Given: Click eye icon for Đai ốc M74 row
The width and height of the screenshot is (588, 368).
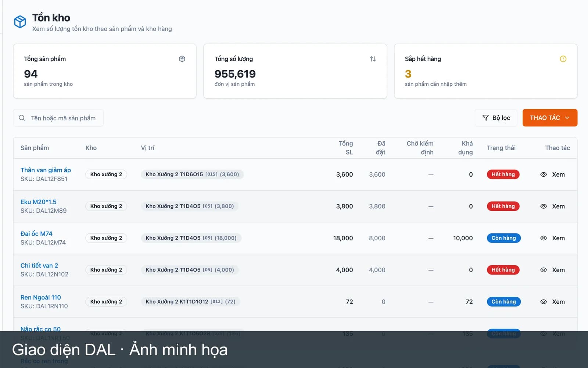Looking at the screenshot, I should tap(544, 238).
